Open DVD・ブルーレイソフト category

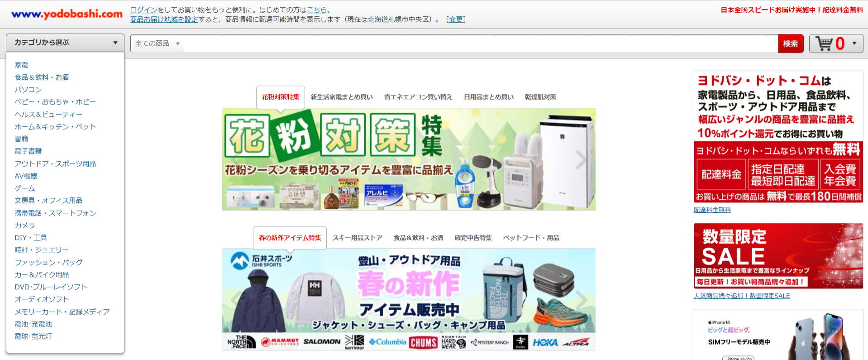coord(51,287)
